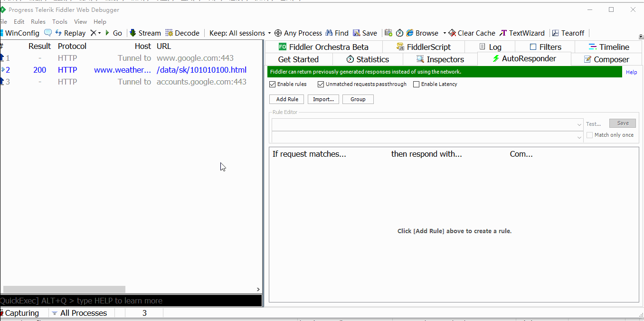
Task: Click the Comment speech bubble icon
Action: 48,33
